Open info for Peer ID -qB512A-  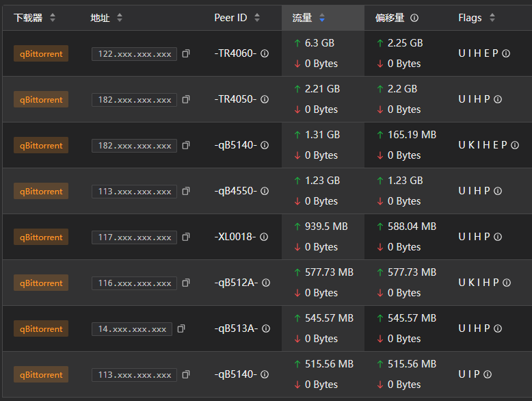pyautogui.click(x=266, y=283)
